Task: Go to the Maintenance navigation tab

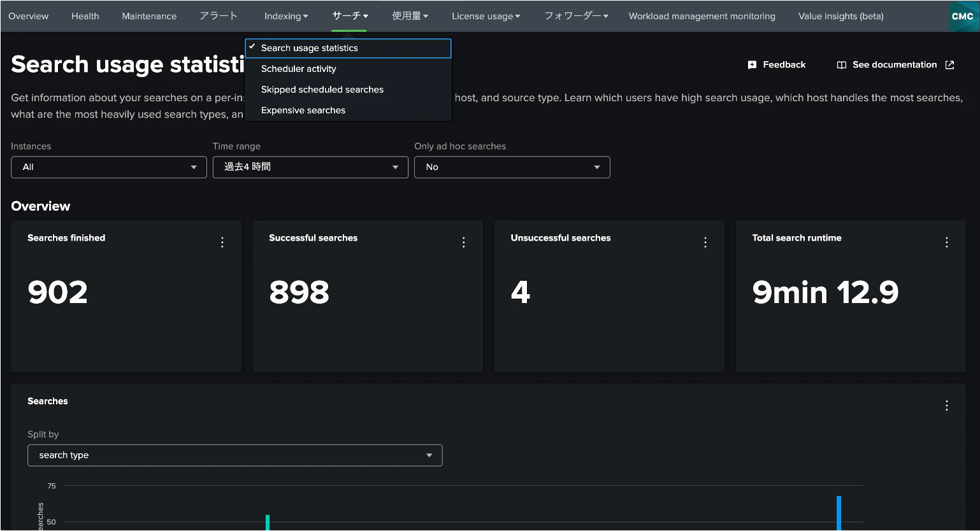Action: tap(149, 16)
